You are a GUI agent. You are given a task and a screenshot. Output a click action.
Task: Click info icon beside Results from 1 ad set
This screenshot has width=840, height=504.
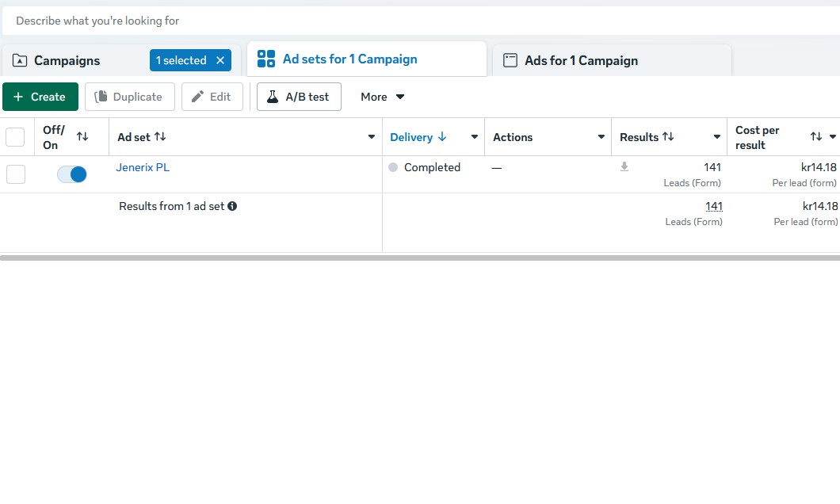pyautogui.click(x=232, y=206)
